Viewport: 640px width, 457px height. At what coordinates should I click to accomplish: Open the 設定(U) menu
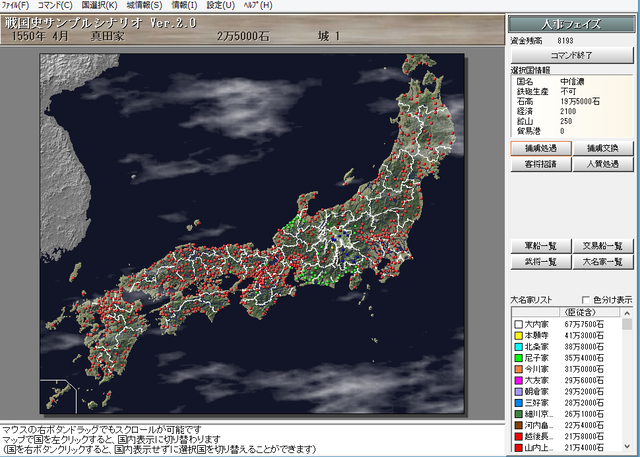pos(220,5)
